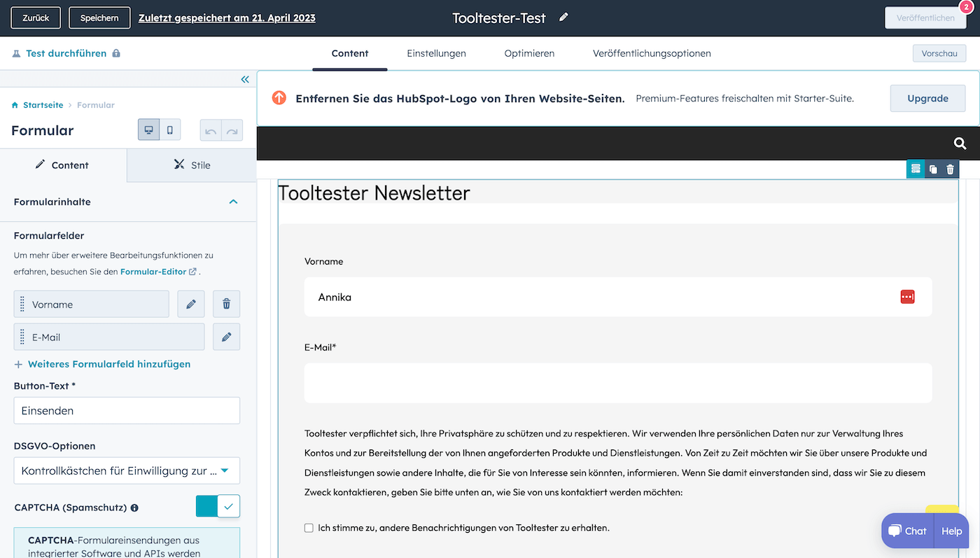Click the Veröffentlichen button
The image size is (980, 558).
925,18
